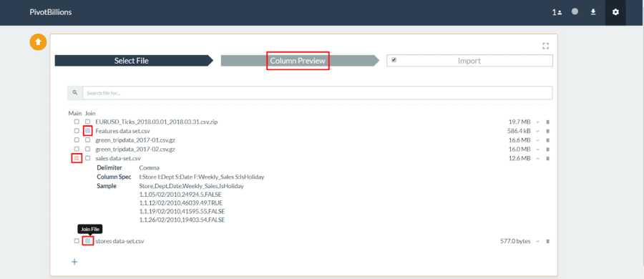
Task: Click the orange upload arrow icon
Action: point(38,41)
